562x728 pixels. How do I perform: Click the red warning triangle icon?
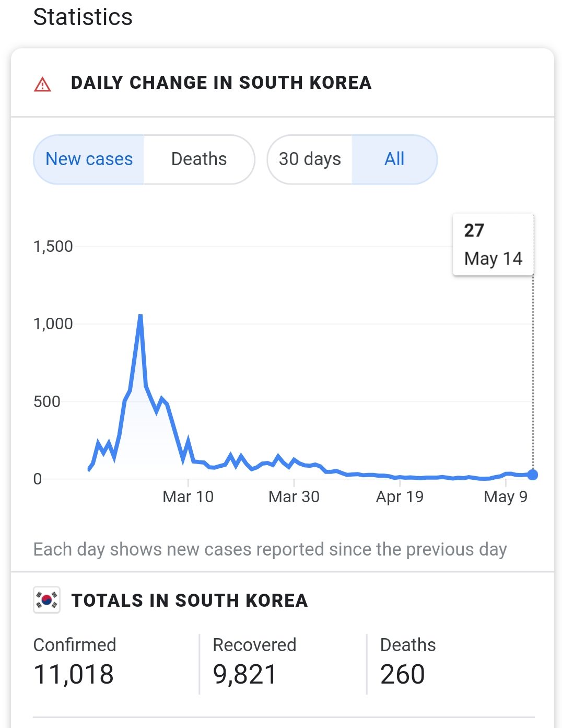(42, 84)
